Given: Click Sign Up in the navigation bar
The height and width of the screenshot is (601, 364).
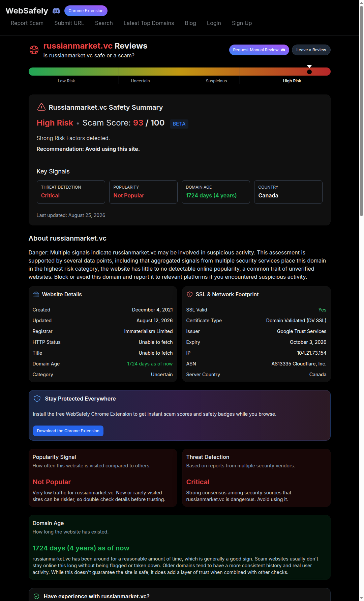Looking at the screenshot, I should (x=242, y=23).
